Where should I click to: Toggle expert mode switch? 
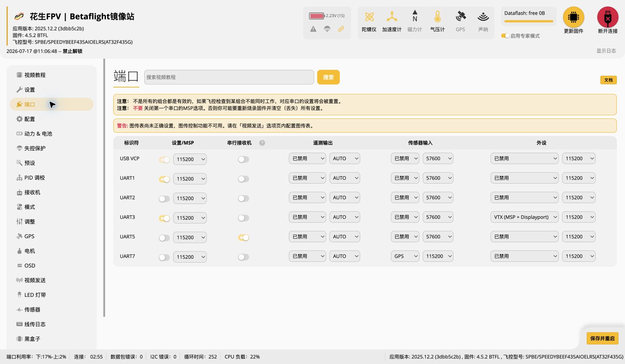pos(505,36)
